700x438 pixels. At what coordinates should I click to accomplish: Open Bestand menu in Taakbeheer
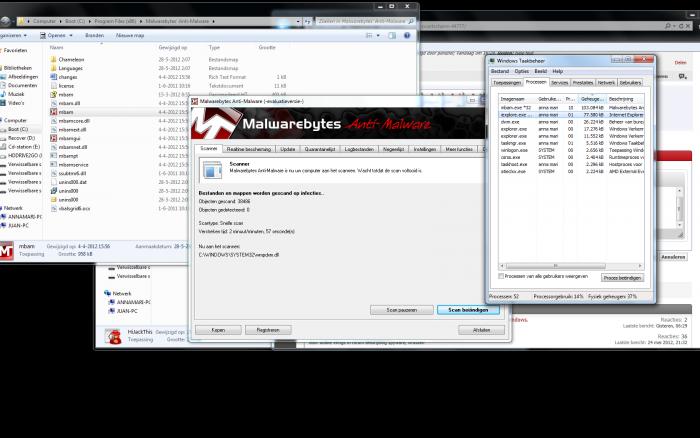500,71
